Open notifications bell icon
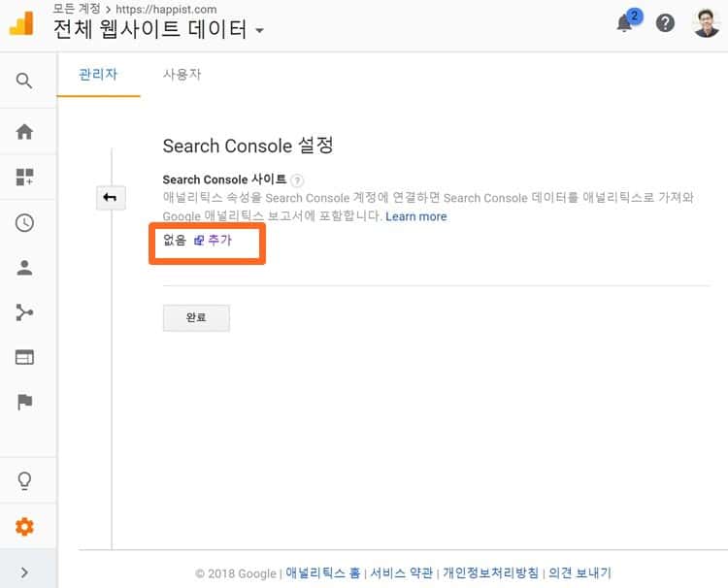 point(625,23)
